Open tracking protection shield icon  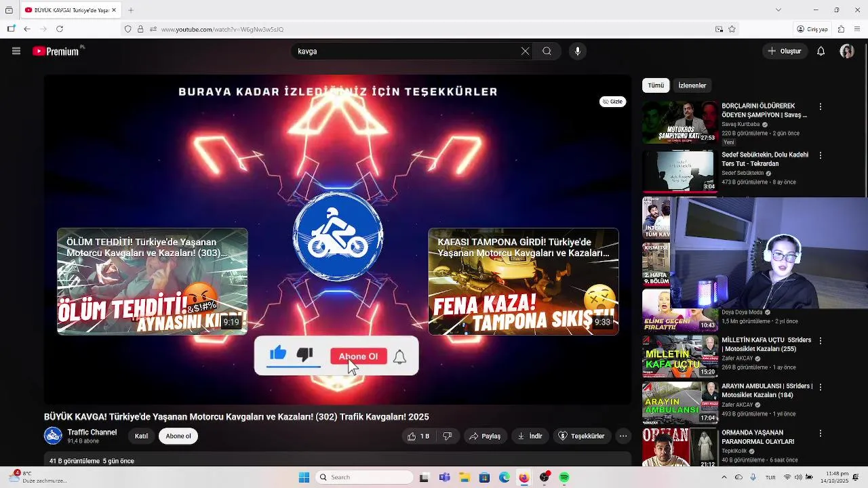coord(127,29)
